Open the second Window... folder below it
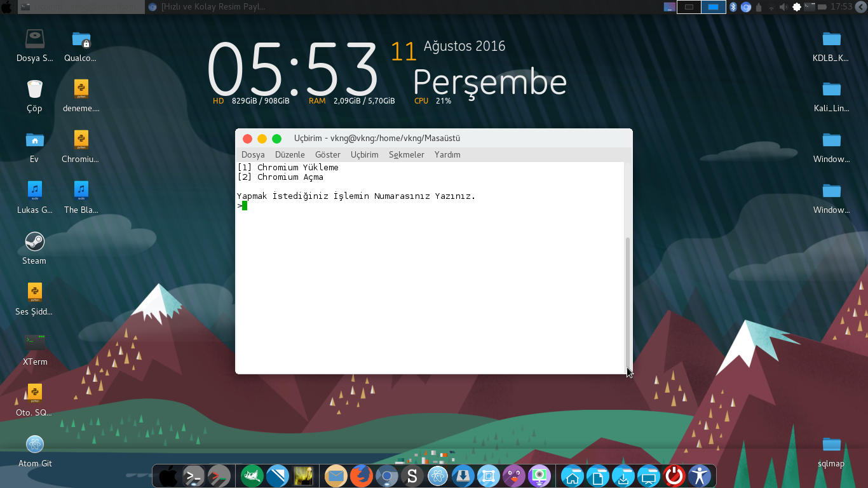This screenshot has height=488, width=868. pos(831,191)
